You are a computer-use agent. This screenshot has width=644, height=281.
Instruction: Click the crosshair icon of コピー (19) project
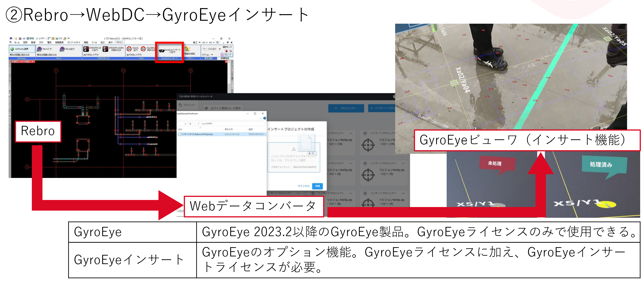(368, 145)
